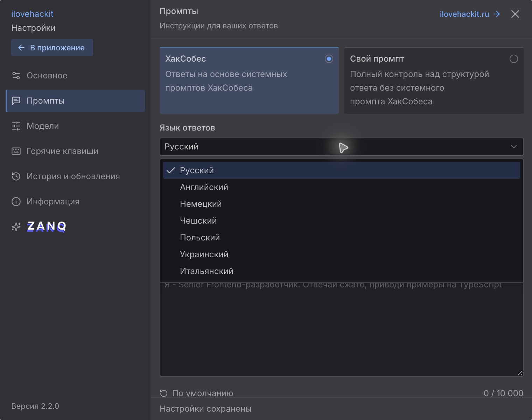Click the Информация info circle icon

[x=16, y=202]
